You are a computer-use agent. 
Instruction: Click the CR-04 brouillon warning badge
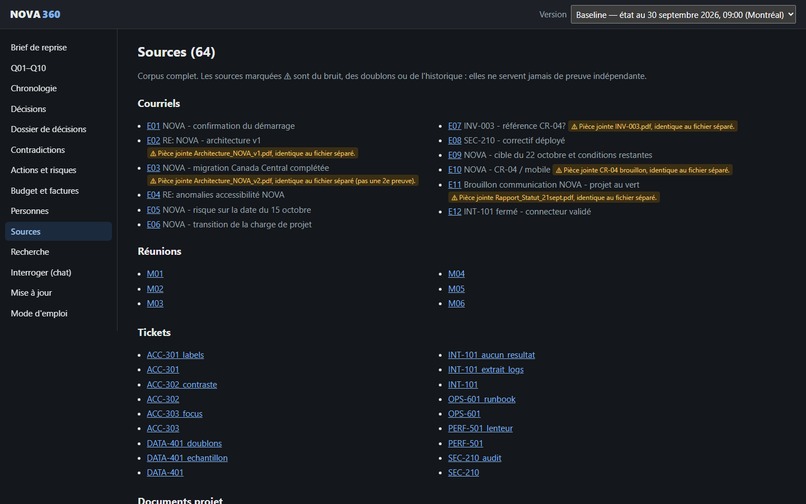pos(643,170)
